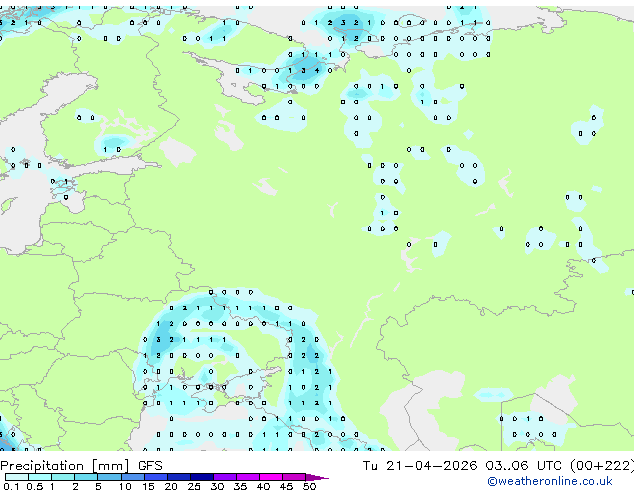Select the 10 to 15 mm legend color
The image size is (634, 490).
[133, 477]
